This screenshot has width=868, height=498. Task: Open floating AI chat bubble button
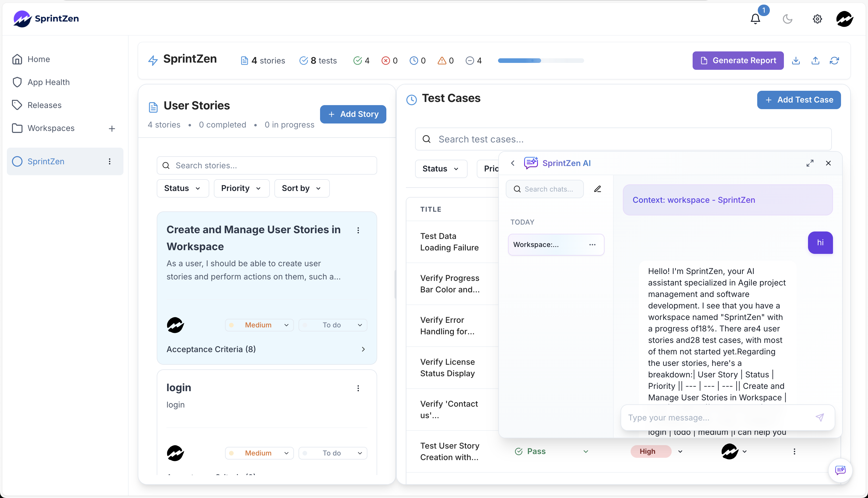click(840, 470)
